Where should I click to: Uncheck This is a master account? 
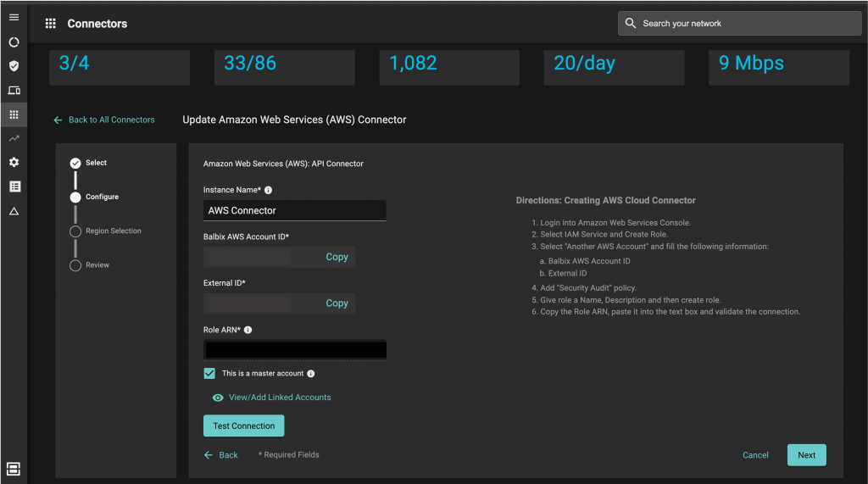[x=209, y=373]
